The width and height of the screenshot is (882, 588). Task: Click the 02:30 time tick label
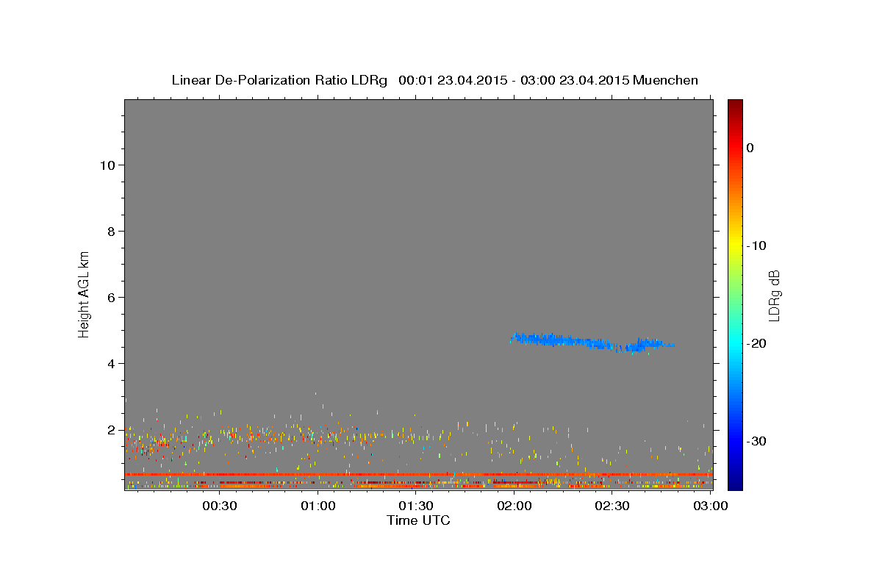(612, 506)
